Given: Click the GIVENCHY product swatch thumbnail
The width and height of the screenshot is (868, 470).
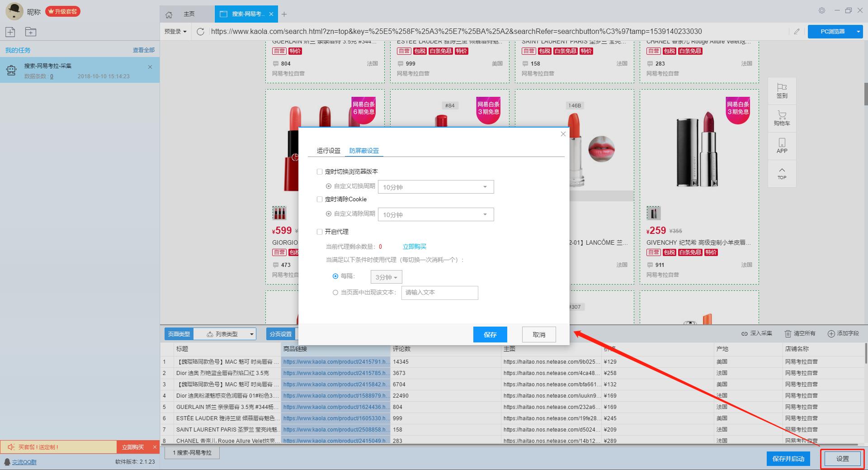Looking at the screenshot, I should click(x=653, y=213).
